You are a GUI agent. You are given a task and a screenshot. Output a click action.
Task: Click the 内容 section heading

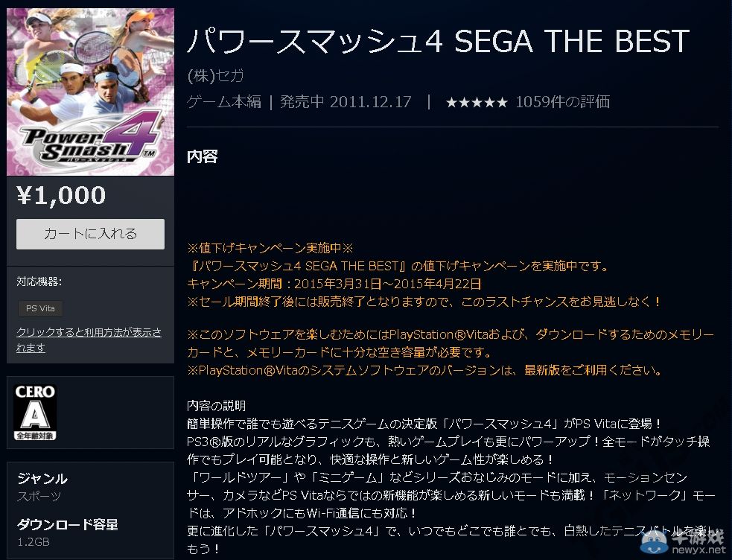pos(202,156)
